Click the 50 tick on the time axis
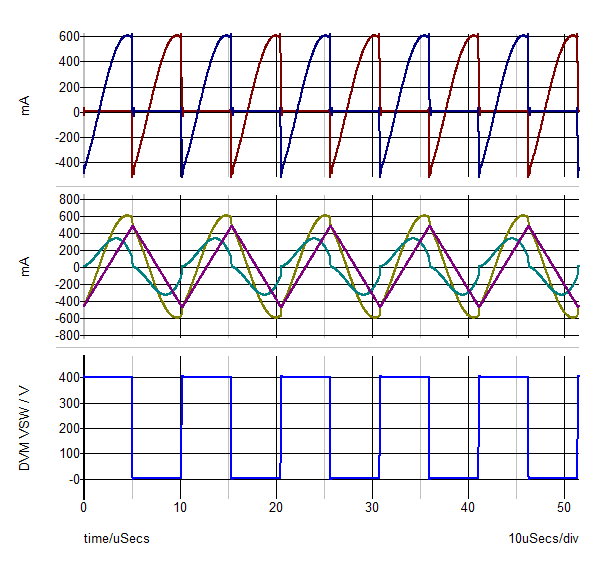The height and width of the screenshot is (563, 600). pyautogui.click(x=564, y=507)
